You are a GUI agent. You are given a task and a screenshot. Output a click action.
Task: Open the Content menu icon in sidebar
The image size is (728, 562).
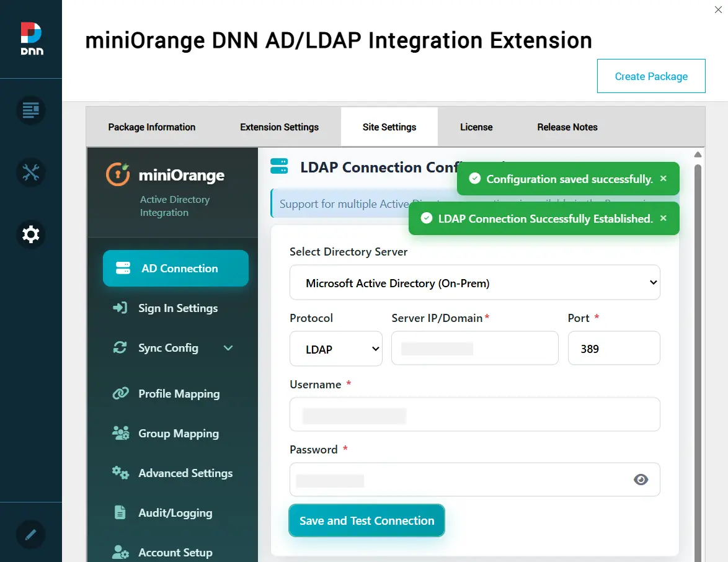pyautogui.click(x=30, y=110)
